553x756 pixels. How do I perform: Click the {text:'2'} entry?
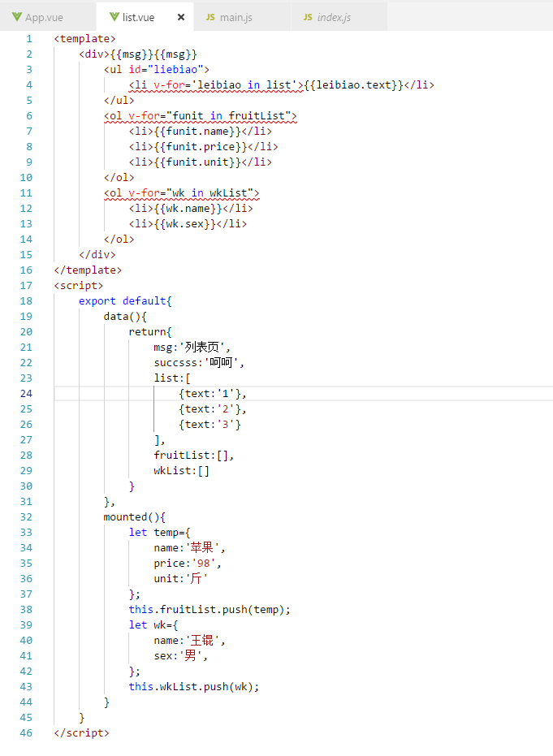click(x=213, y=409)
